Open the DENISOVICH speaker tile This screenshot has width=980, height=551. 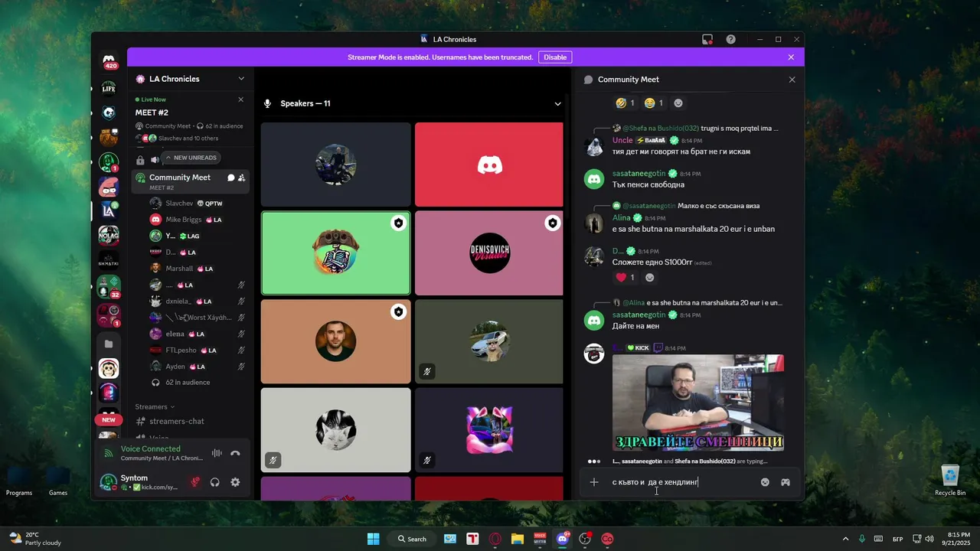[489, 253]
